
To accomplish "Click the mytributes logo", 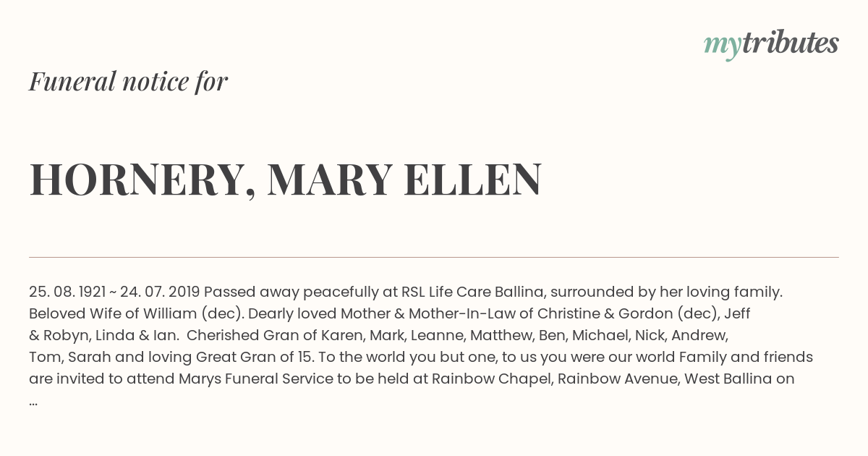I will (x=771, y=45).
